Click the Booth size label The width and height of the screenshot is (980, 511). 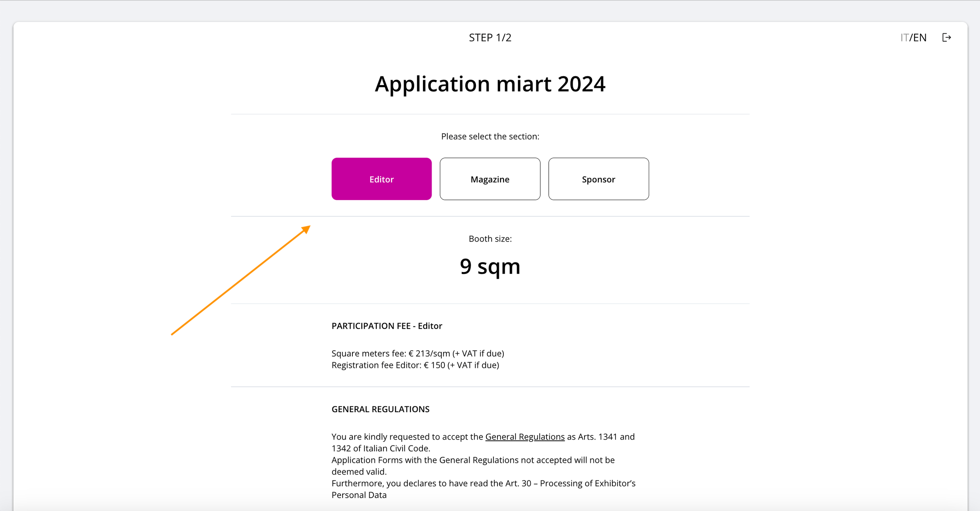click(490, 239)
